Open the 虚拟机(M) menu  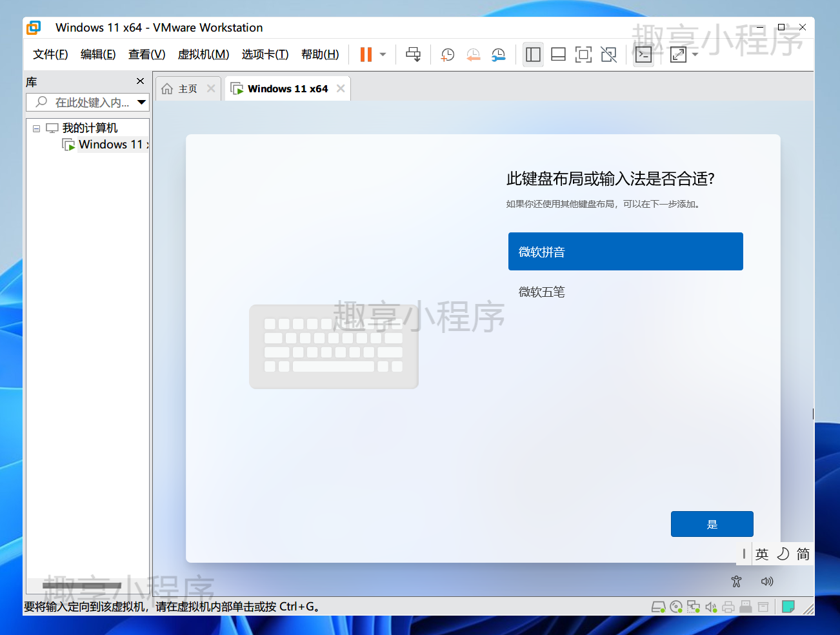[203, 54]
